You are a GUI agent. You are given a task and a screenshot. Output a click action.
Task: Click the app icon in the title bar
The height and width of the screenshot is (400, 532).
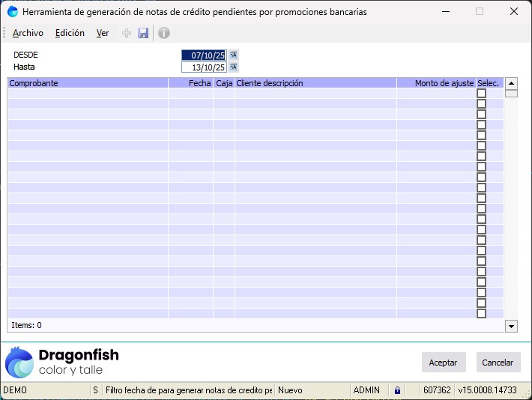(x=13, y=12)
